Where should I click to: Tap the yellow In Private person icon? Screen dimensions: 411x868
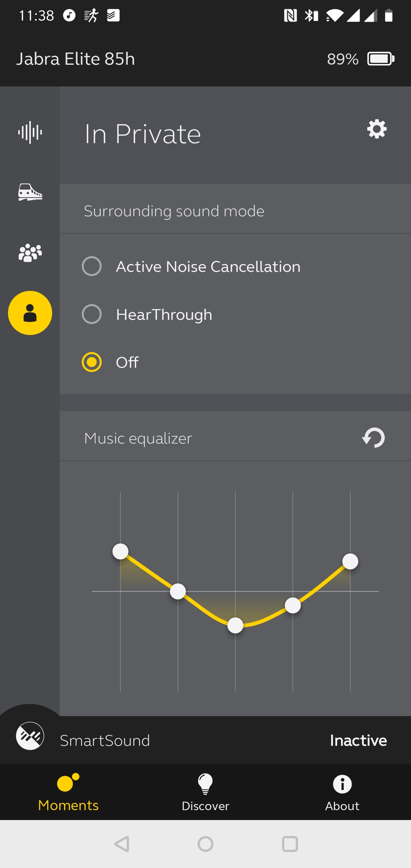click(x=30, y=313)
